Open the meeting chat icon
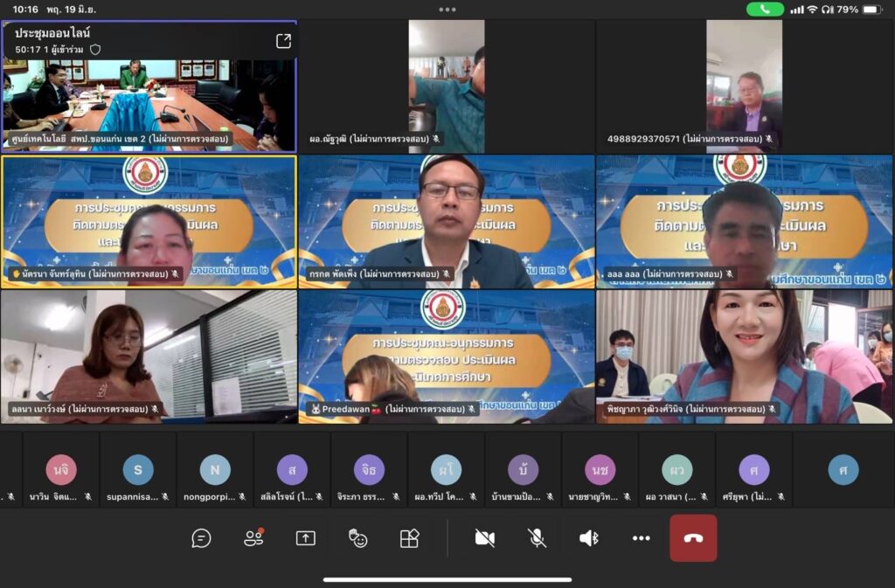Image resolution: width=895 pixels, height=588 pixels. pos(201,538)
